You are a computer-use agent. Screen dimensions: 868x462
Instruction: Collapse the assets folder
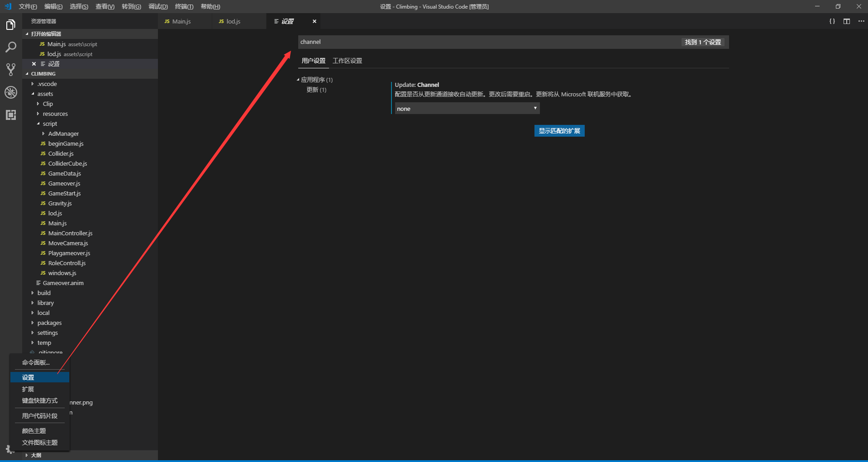click(44, 94)
